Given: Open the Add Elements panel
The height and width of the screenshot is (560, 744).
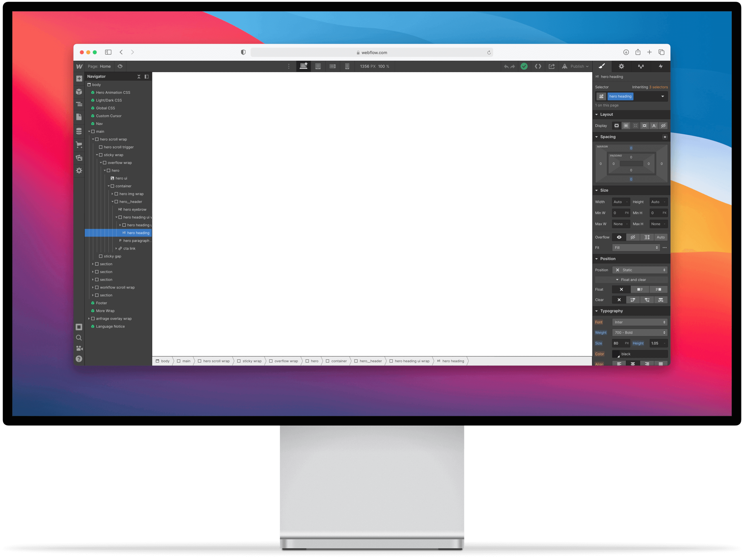Looking at the screenshot, I should pyautogui.click(x=79, y=79).
